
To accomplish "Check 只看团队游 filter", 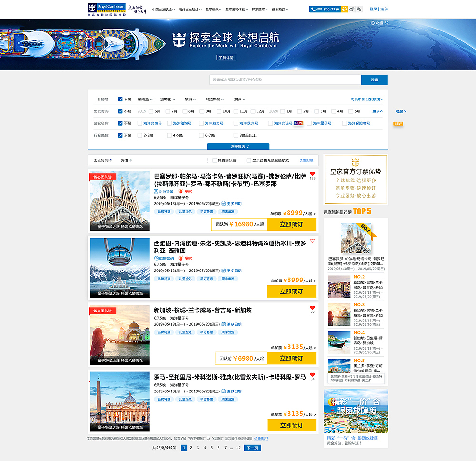I will (214, 160).
